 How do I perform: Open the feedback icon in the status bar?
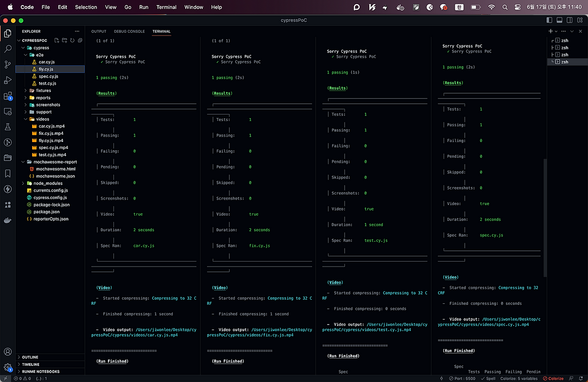click(571, 378)
